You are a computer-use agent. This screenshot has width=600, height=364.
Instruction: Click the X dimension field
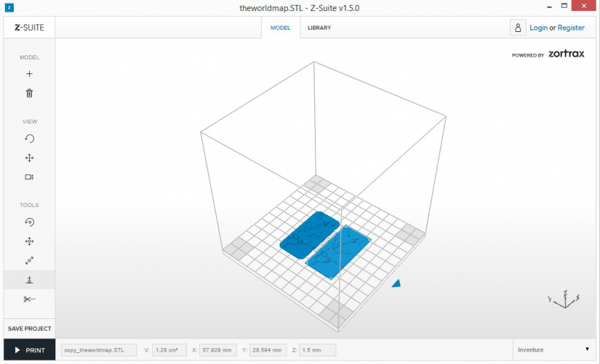pos(217,350)
